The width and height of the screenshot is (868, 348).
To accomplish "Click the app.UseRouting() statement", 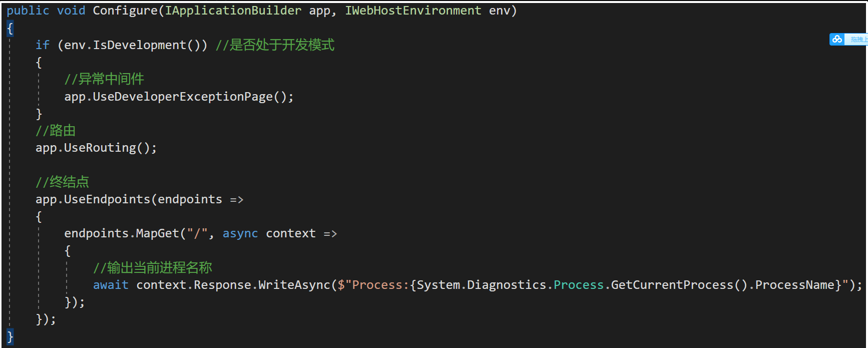I will coord(96,148).
